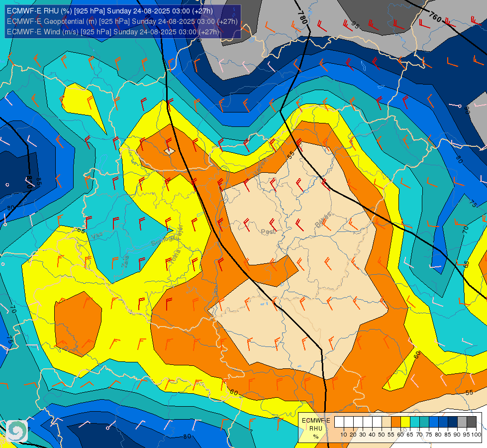Click the beige 50–55 legend swatch
The height and width of the screenshot is (448, 487).
point(387,422)
